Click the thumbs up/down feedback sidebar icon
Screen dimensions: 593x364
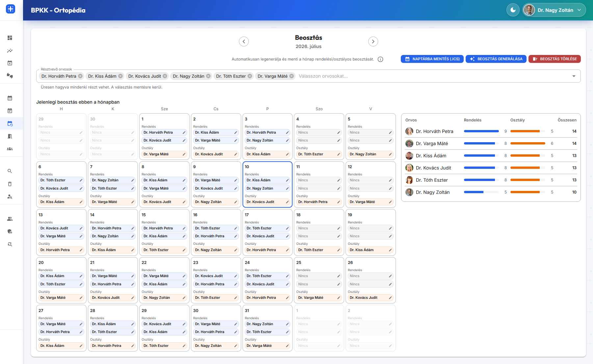(x=10, y=75)
